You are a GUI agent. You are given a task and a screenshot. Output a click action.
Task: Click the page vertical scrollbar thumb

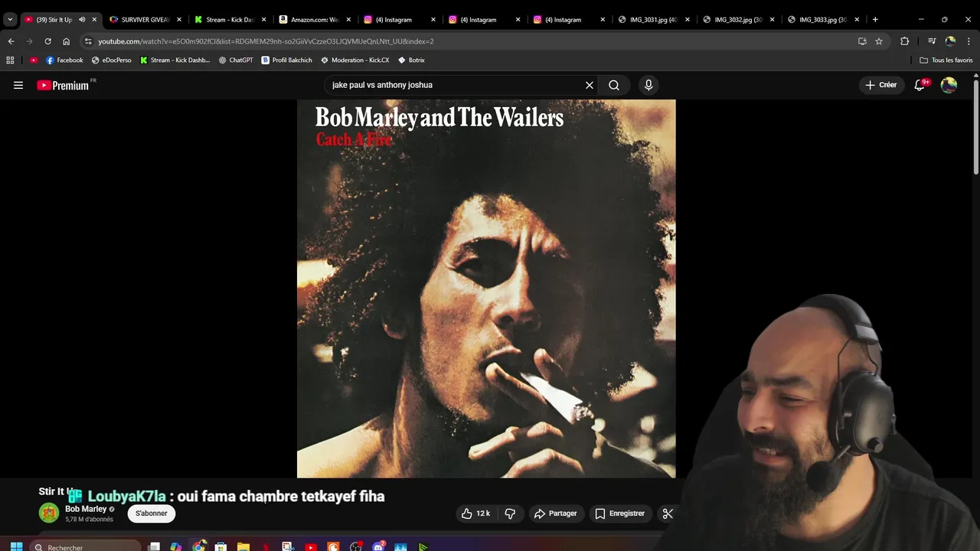click(975, 126)
